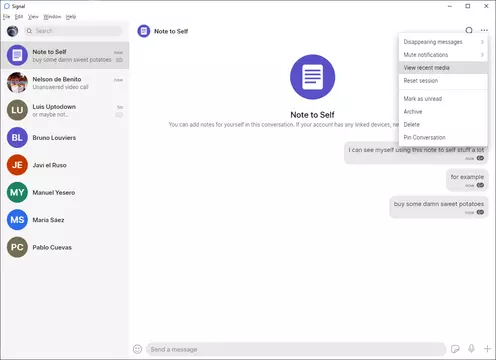Open the Javi el Ruso conversation

pyautogui.click(x=65, y=165)
